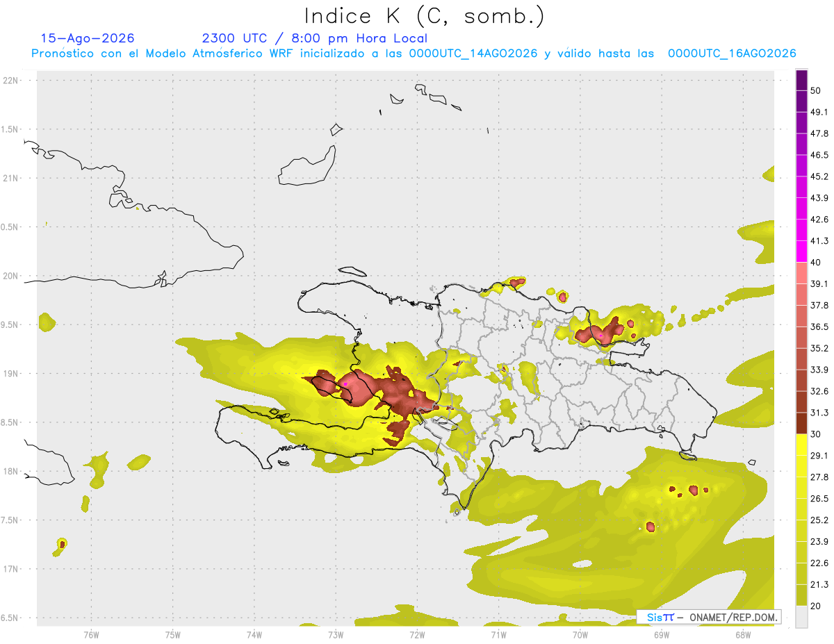This screenshot has width=834, height=644.
Task: Click the pink swatch between 39.1 and 40
Action: 801,273
